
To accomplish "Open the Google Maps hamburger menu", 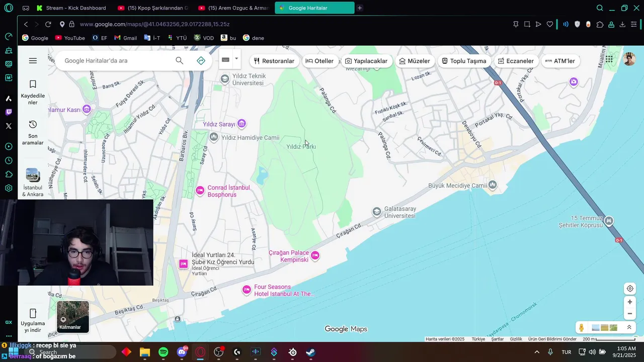I will (x=33, y=61).
